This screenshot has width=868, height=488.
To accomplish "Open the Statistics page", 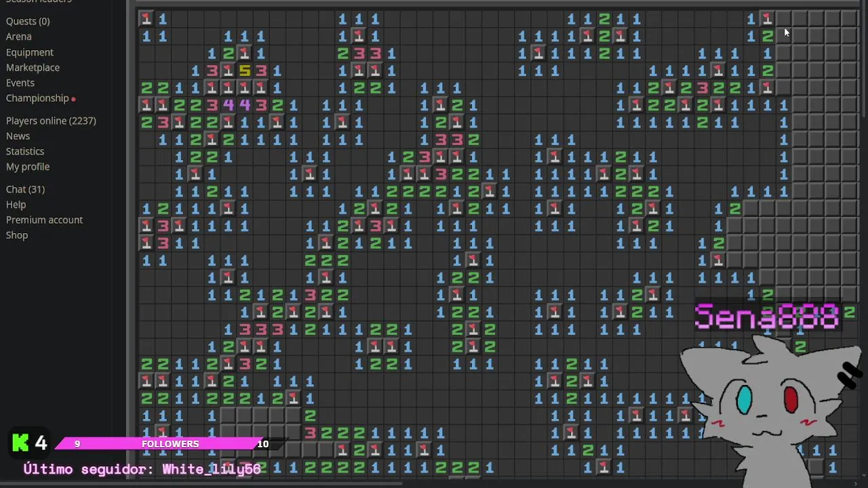I will [x=25, y=151].
